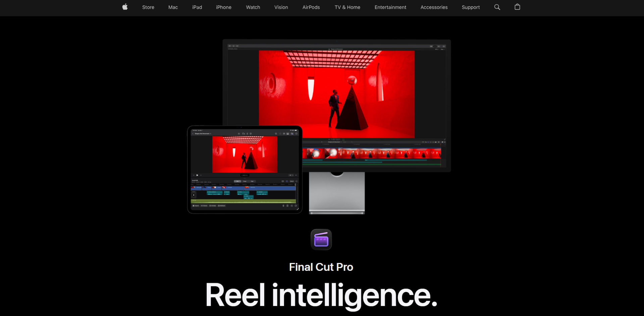
Task: Select iPad in the navigation bar
Action: click(197, 7)
